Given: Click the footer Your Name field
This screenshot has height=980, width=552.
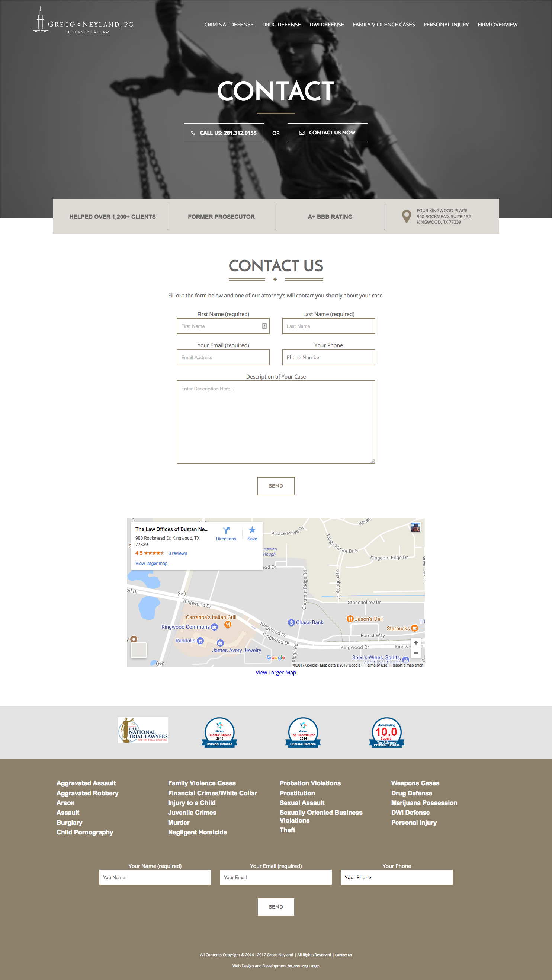Looking at the screenshot, I should point(155,877).
